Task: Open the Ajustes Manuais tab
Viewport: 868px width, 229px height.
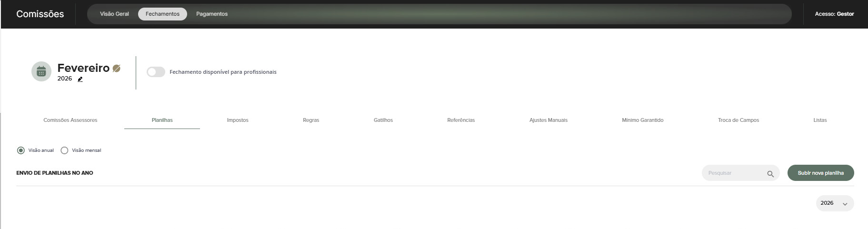Action: 549,120
